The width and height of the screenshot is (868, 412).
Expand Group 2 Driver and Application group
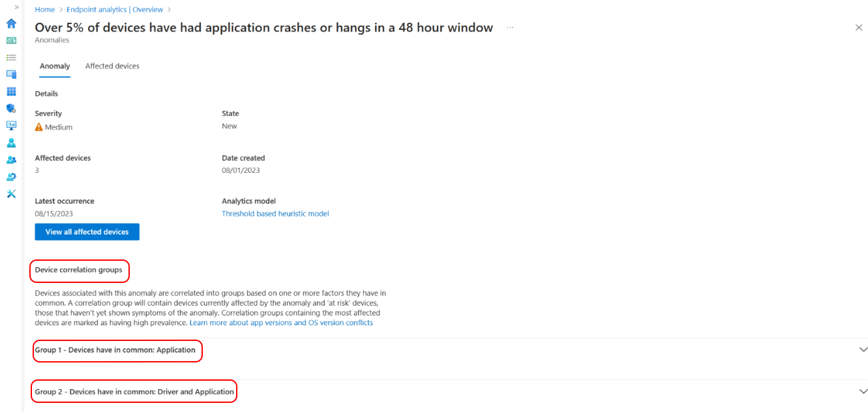click(863, 392)
